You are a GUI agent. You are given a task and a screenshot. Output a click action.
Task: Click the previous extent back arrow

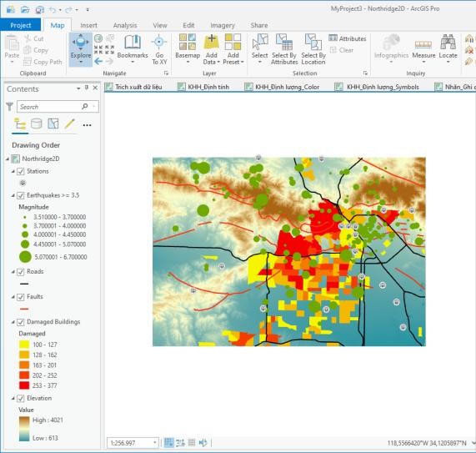tap(98, 62)
